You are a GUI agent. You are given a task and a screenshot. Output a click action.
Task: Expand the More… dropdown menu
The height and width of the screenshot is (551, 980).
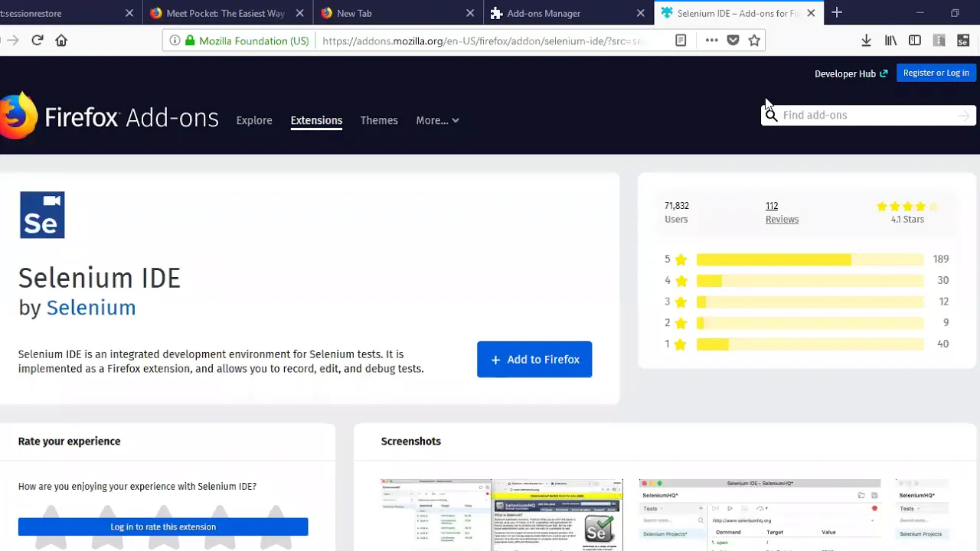pos(437,120)
